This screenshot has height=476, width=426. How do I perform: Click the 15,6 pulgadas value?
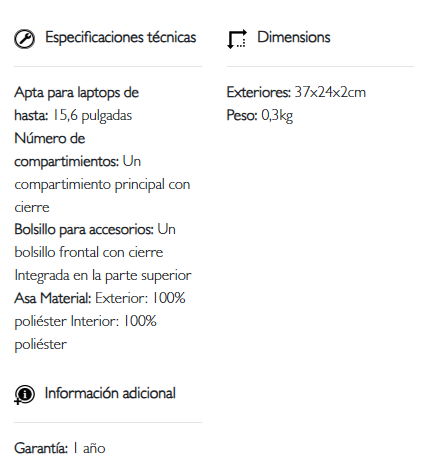[93, 116]
